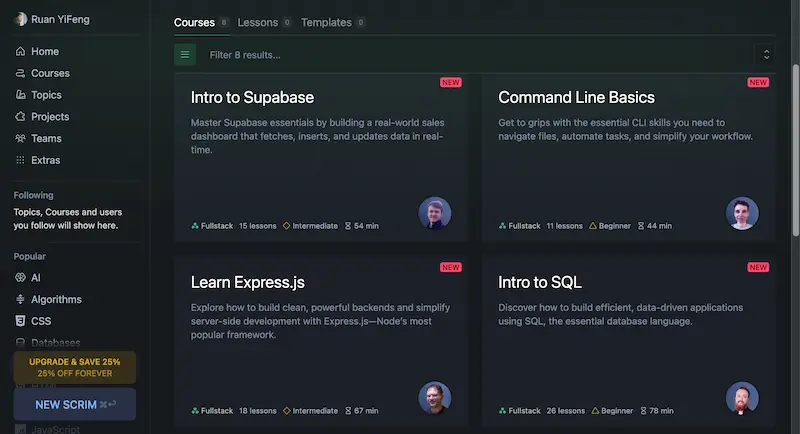Open Extras in the sidebar

(x=38, y=160)
